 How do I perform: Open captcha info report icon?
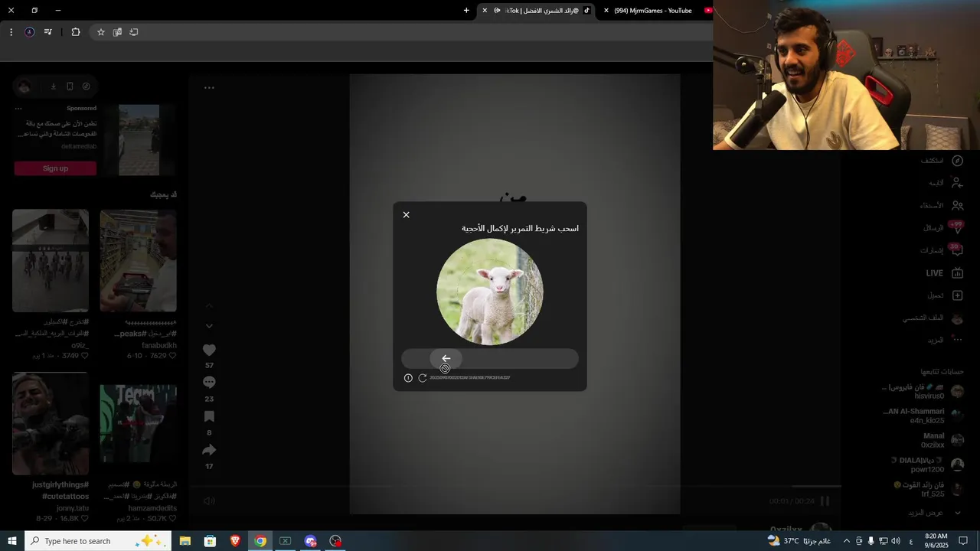pyautogui.click(x=408, y=378)
